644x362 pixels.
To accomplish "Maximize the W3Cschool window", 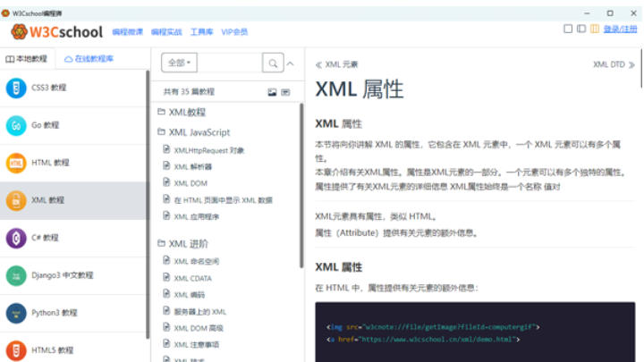I will [x=610, y=13].
